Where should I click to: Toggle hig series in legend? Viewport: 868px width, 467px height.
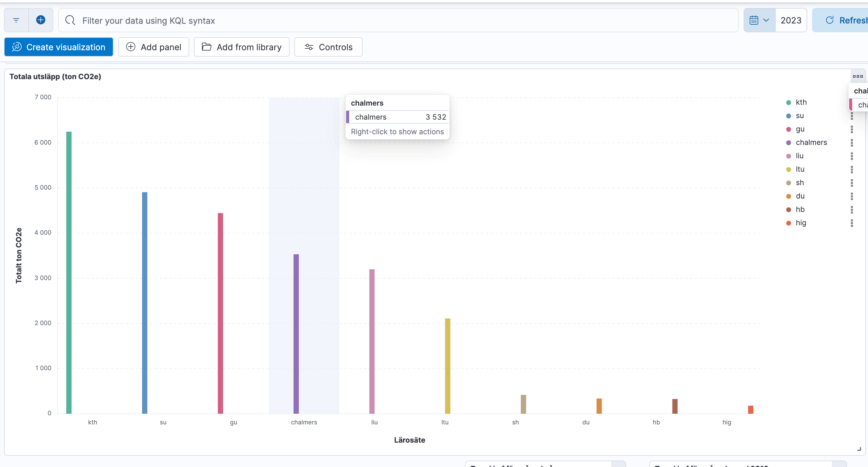point(800,223)
